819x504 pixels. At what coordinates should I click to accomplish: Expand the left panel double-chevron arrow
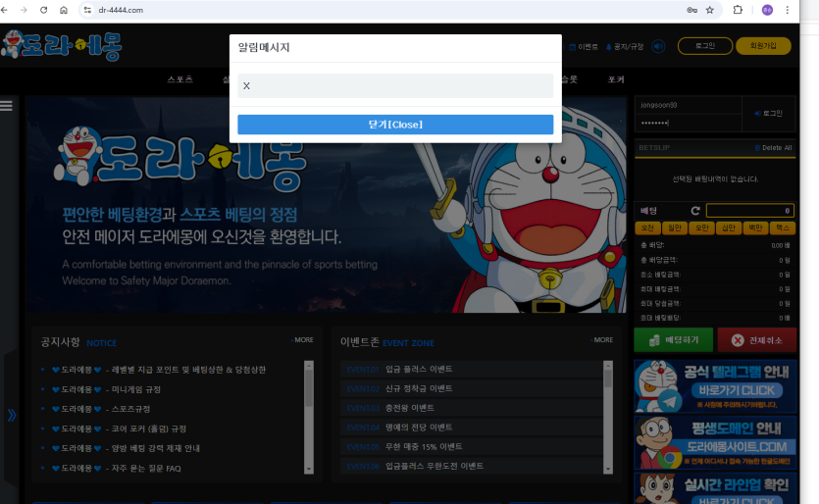pyautogui.click(x=12, y=416)
